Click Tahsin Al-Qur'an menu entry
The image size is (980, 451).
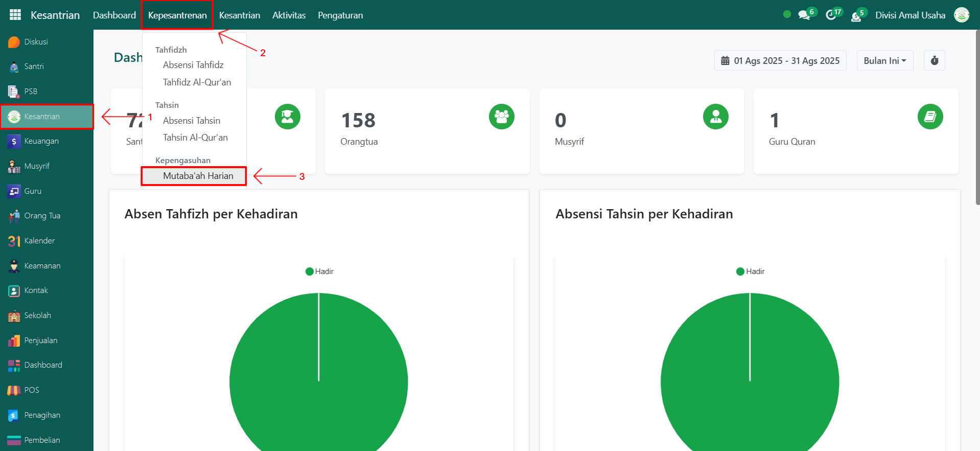point(195,138)
